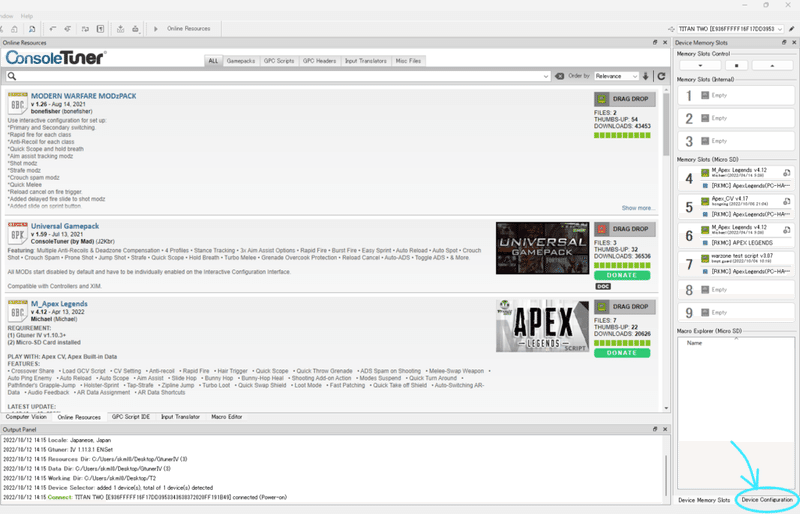Click the Universal Gamepack thumbnail image
The width and height of the screenshot is (800, 514).
coord(542,248)
